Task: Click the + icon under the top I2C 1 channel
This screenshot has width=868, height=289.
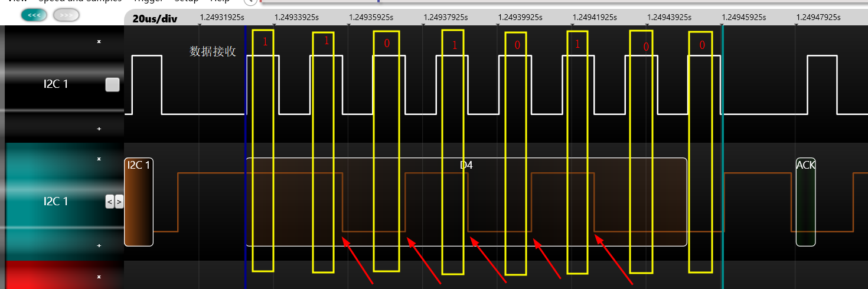Action: coord(99,128)
